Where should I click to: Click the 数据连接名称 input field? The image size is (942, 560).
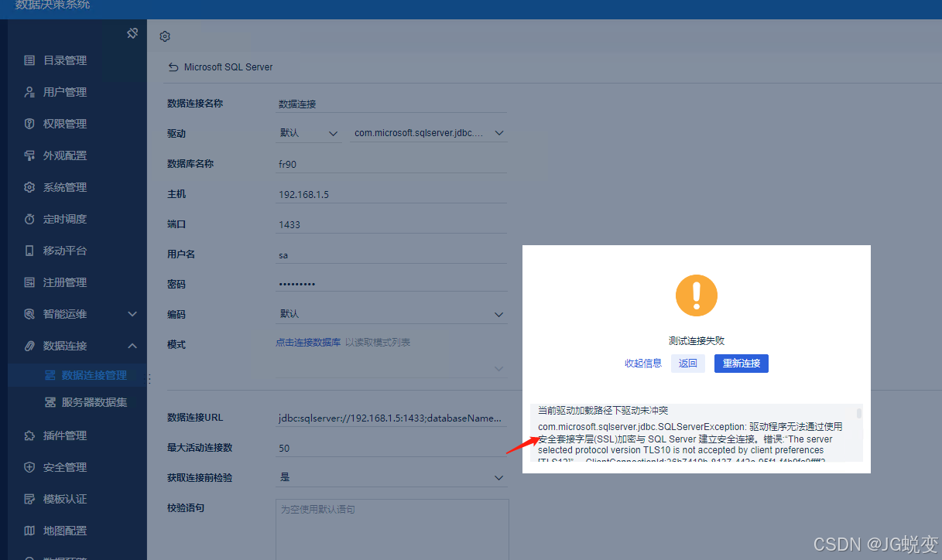[x=391, y=103]
